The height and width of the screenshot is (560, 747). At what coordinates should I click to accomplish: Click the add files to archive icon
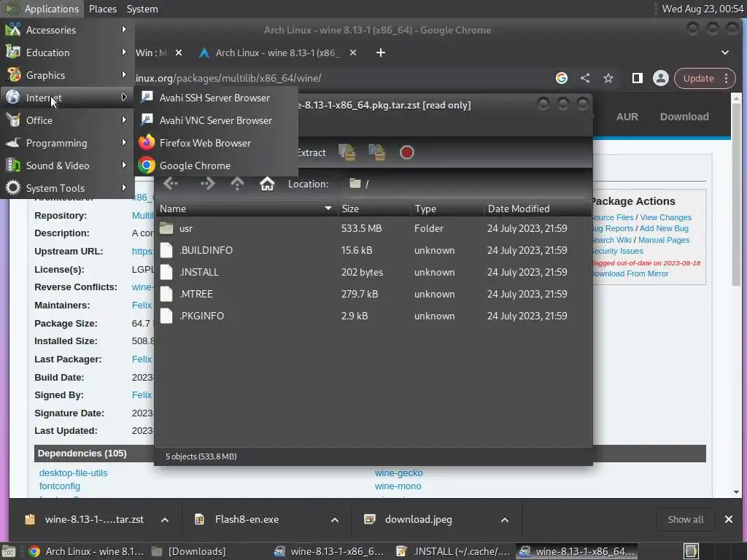[x=347, y=152]
